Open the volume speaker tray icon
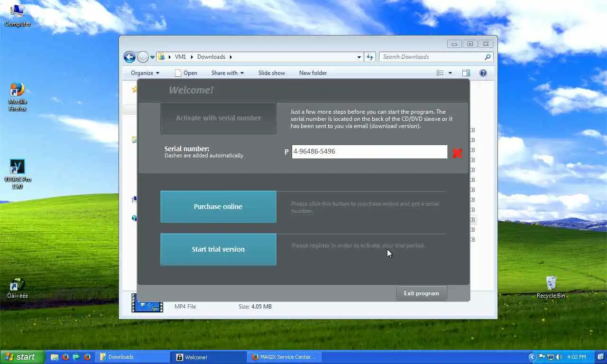Image resolution: width=607 pixels, height=364 pixels. tap(559, 357)
